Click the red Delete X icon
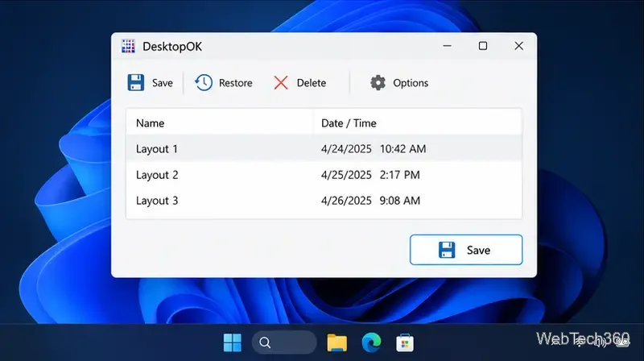The width and height of the screenshot is (644, 361). tap(281, 83)
